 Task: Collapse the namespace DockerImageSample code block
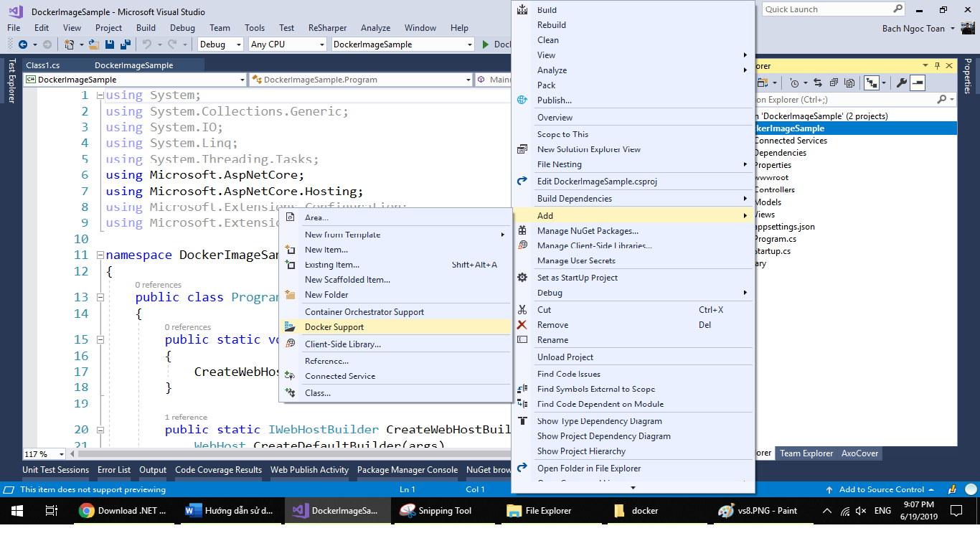pos(100,255)
